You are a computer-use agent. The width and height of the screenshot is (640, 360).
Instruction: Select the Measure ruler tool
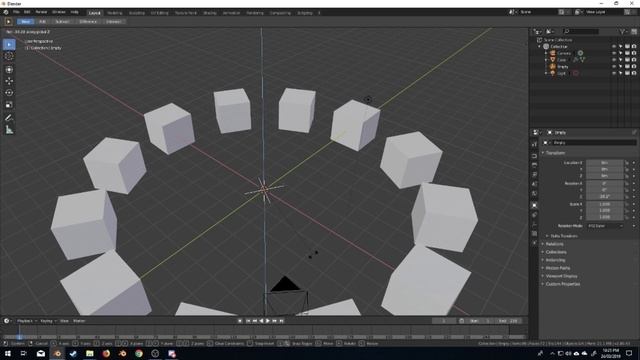9,130
